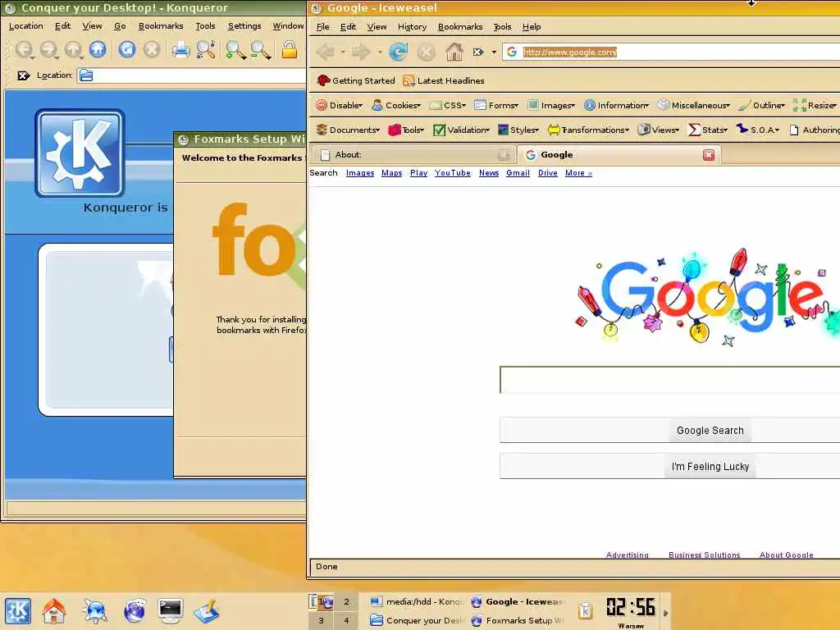
Task: Open Iceweasel Bookmarks menu
Action: point(459,27)
